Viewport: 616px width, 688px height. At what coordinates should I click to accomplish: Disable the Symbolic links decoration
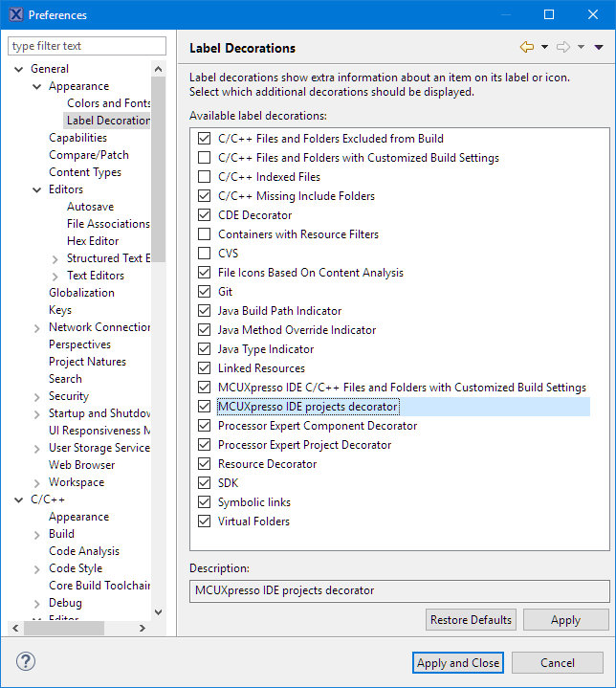(204, 502)
